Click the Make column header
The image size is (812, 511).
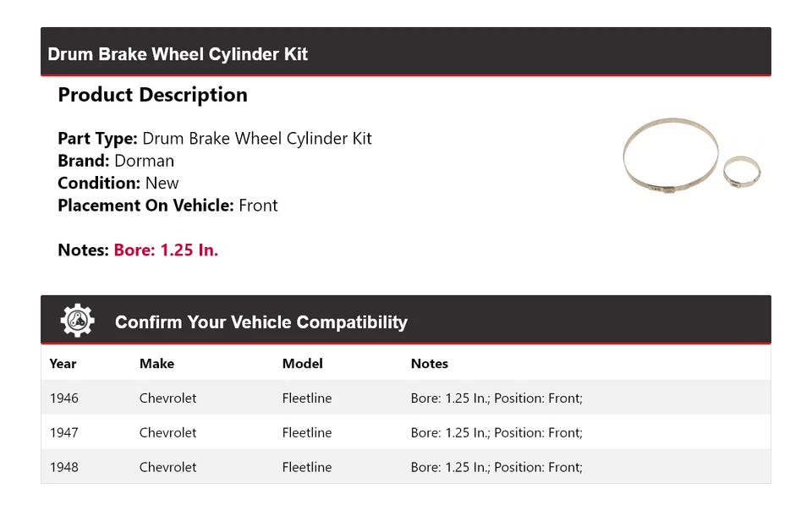pos(156,364)
